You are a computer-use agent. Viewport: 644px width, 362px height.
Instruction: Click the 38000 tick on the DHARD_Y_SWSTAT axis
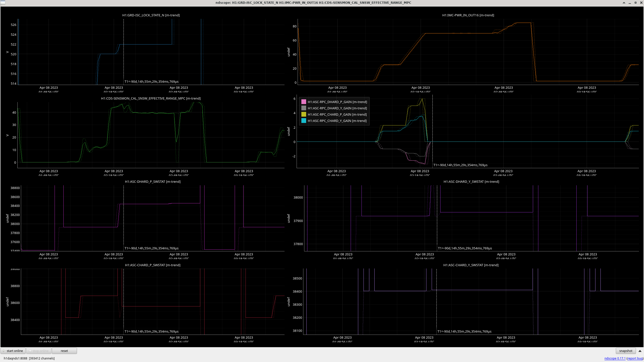[x=298, y=197]
